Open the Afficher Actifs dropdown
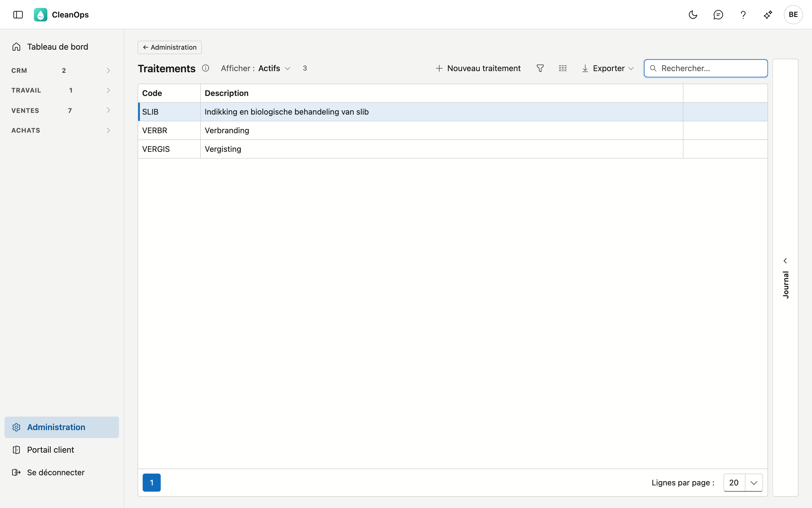Image resolution: width=812 pixels, height=508 pixels. 256,68
